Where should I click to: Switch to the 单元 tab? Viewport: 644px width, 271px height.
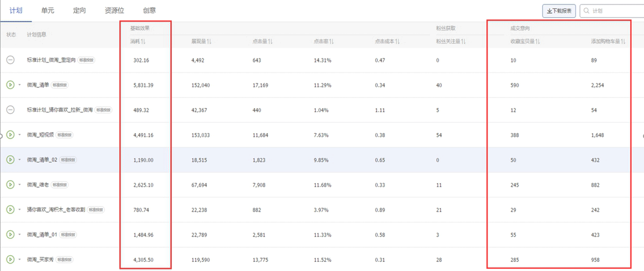[x=48, y=10]
